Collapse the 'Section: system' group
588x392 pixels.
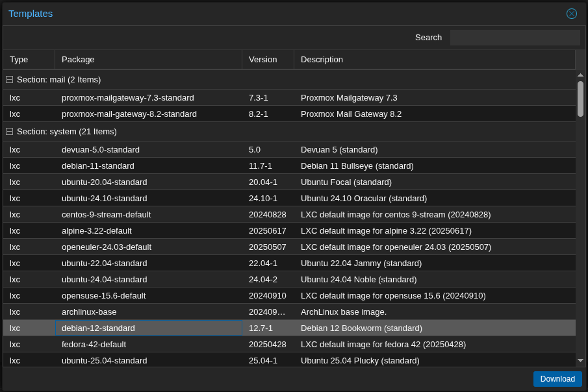click(x=9, y=132)
